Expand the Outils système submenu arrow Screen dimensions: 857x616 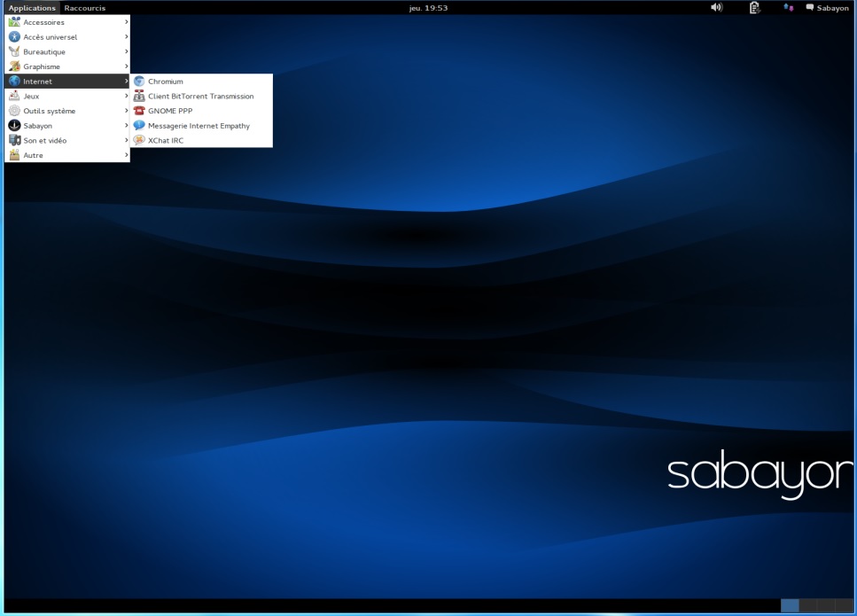point(126,111)
